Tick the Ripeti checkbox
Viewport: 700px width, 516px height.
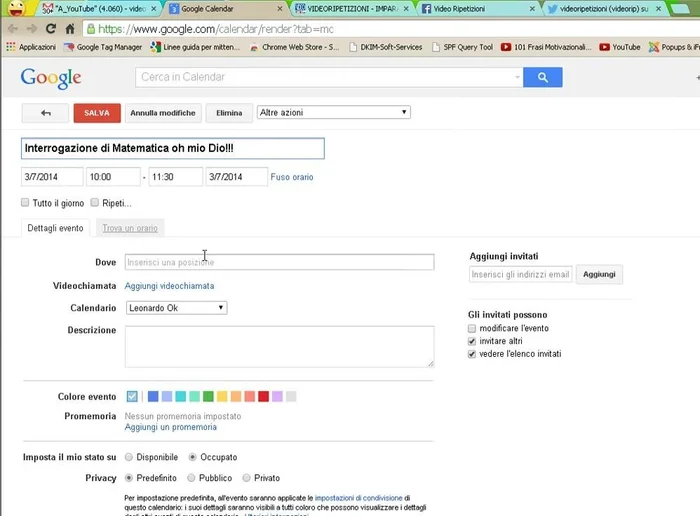click(x=95, y=203)
